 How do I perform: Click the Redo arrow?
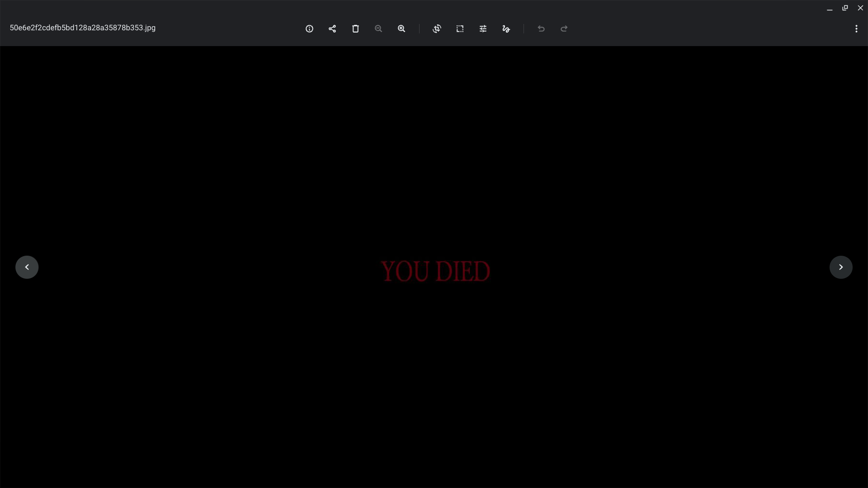[564, 29]
